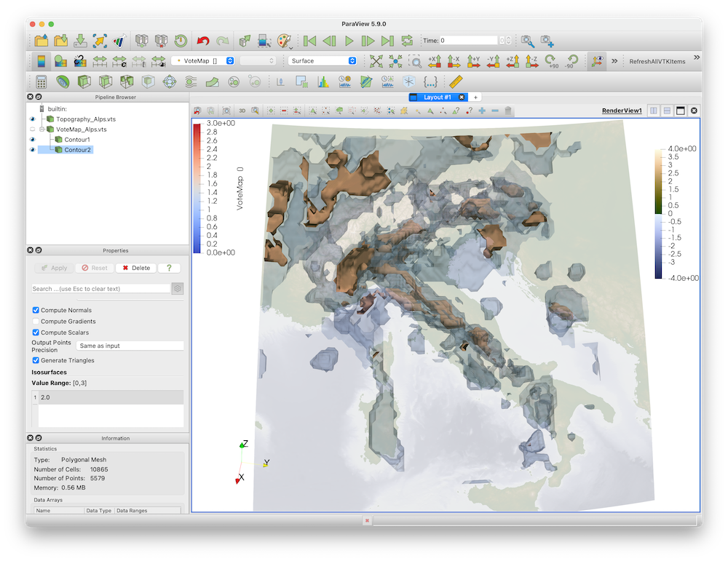Viewport: 728px width, 561px height.
Task: Click the Undo arrow icon
Action: point(204,41)
